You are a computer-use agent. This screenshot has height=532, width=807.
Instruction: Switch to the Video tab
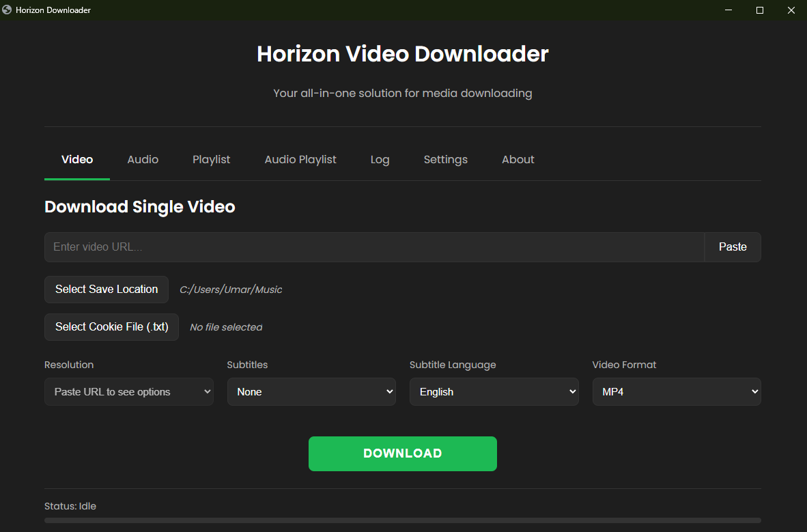(77, 160)
